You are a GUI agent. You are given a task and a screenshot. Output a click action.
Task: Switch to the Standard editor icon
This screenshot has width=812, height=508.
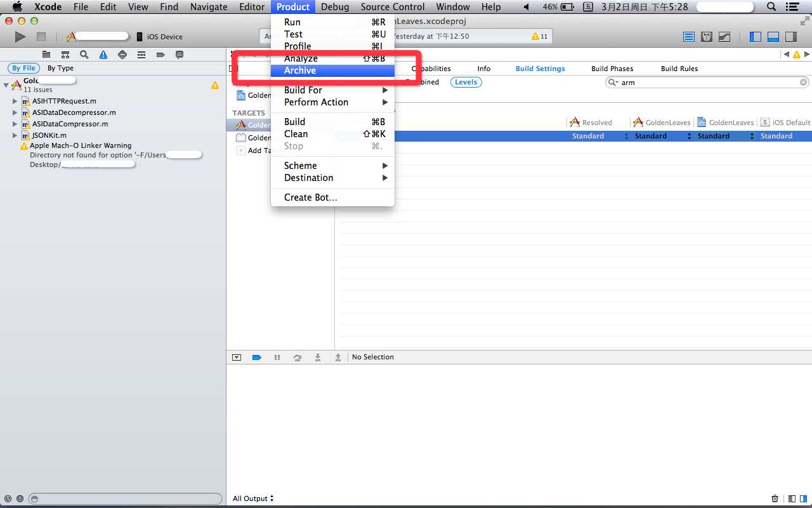[x=689, y=37]
